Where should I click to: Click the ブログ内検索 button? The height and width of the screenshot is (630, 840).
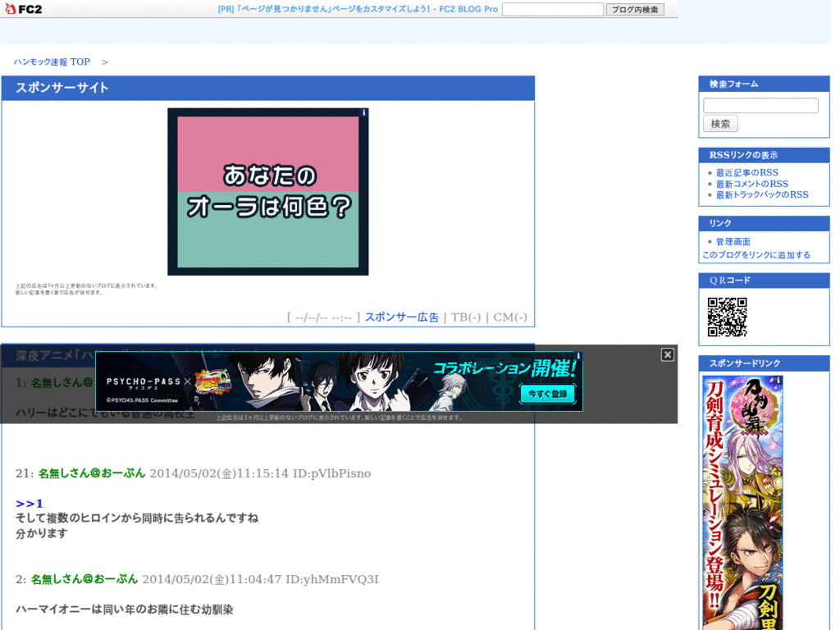coord(635,10)
